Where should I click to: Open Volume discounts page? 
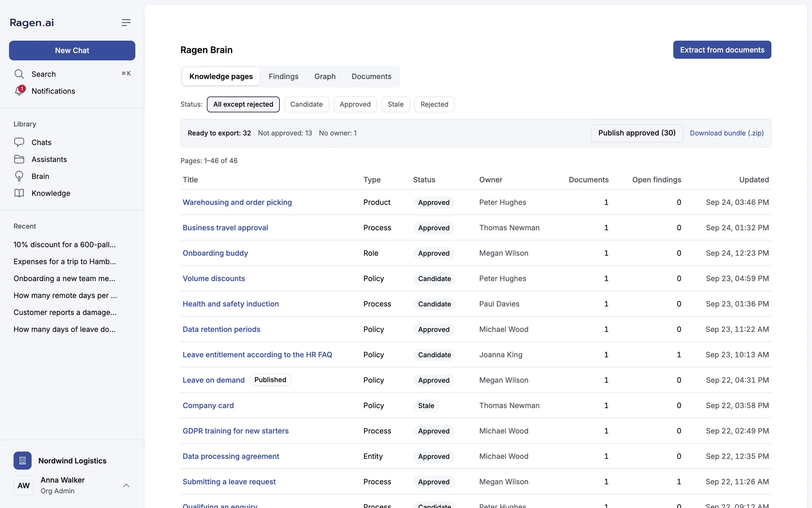click(214, 278)
